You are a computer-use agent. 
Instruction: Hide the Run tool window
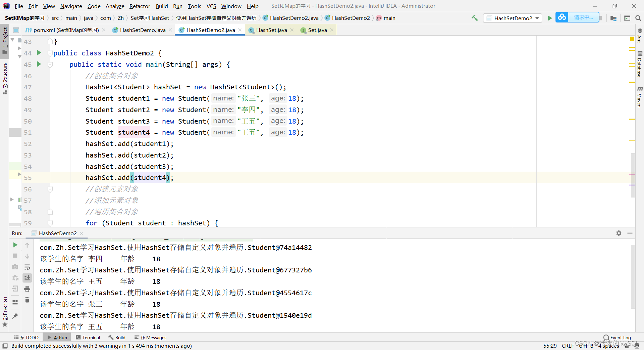[x=630, y=233]
